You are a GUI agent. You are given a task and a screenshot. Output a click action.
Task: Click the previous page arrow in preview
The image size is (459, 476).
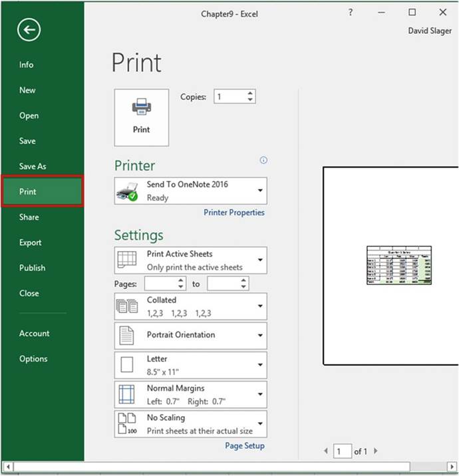[x=326, y=451]
